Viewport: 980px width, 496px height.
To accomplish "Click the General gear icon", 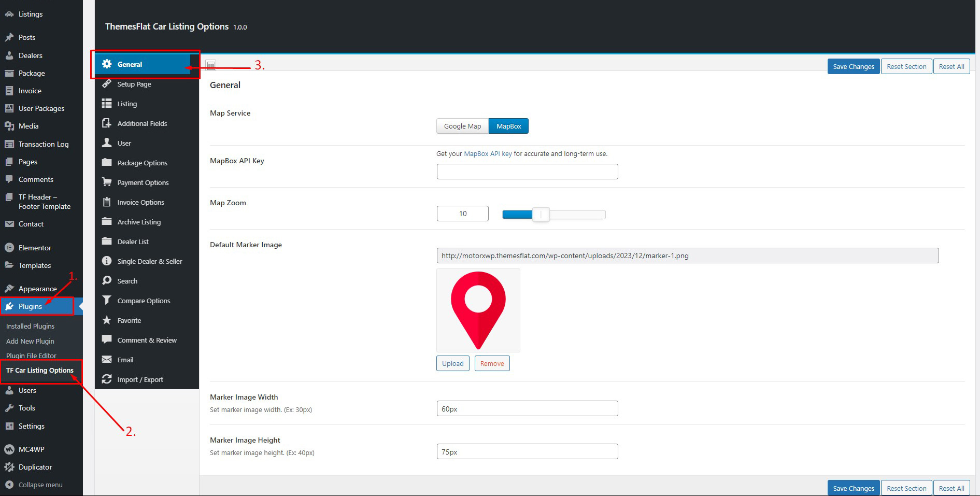I will [107, 64].
